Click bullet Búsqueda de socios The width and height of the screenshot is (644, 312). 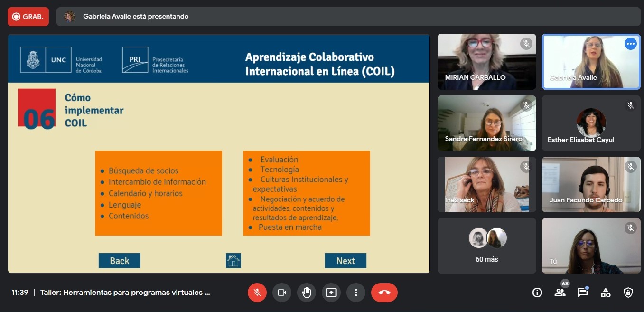click(143, 170)
